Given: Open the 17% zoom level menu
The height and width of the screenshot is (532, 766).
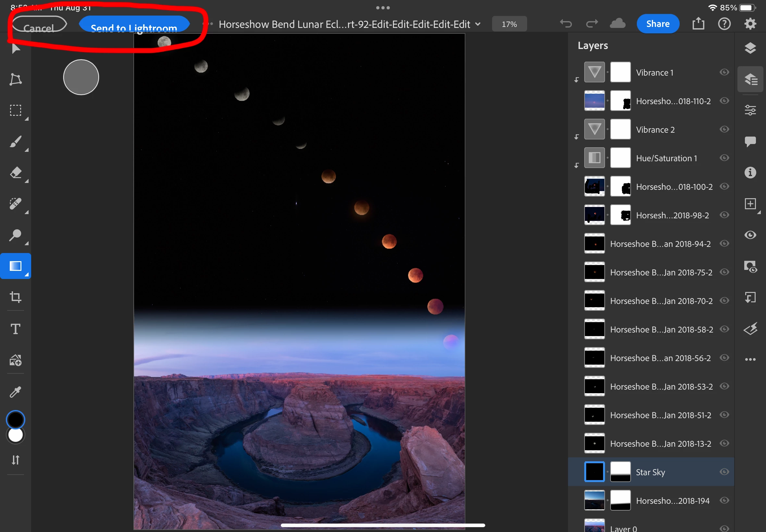Looking at the screenshot, I should point(509,24).
